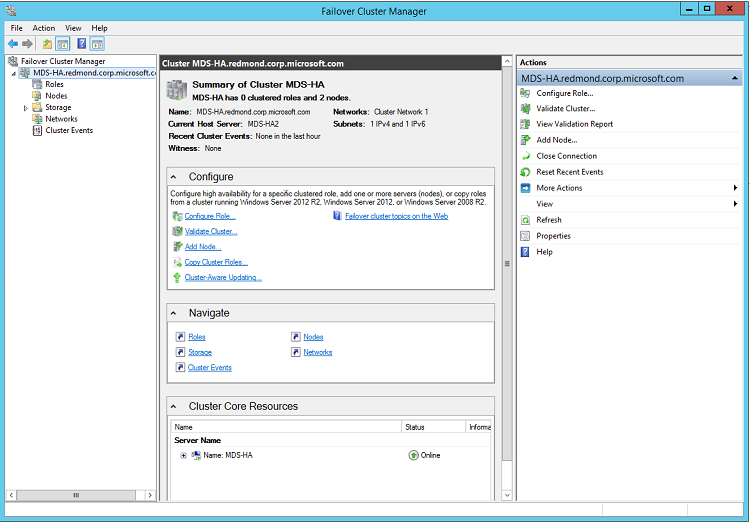Go to the Networks navigate link
The height and width of the screenshot is (523, 750).
(318, 353)
